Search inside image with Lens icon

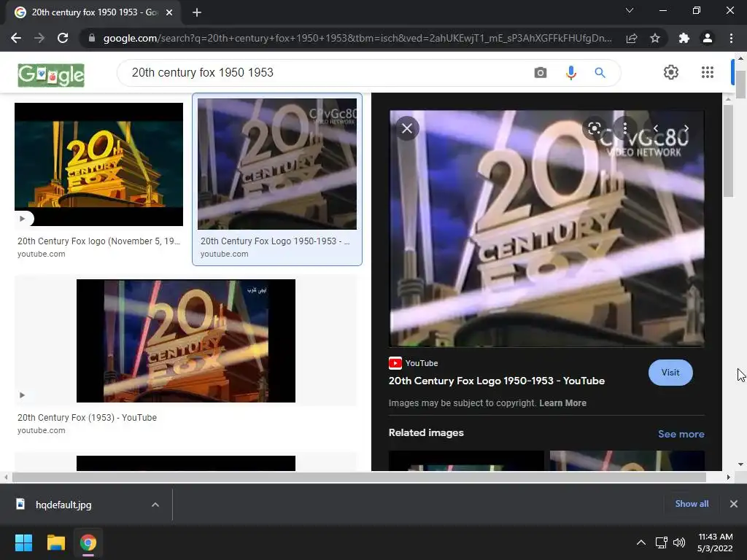point(594,128)
